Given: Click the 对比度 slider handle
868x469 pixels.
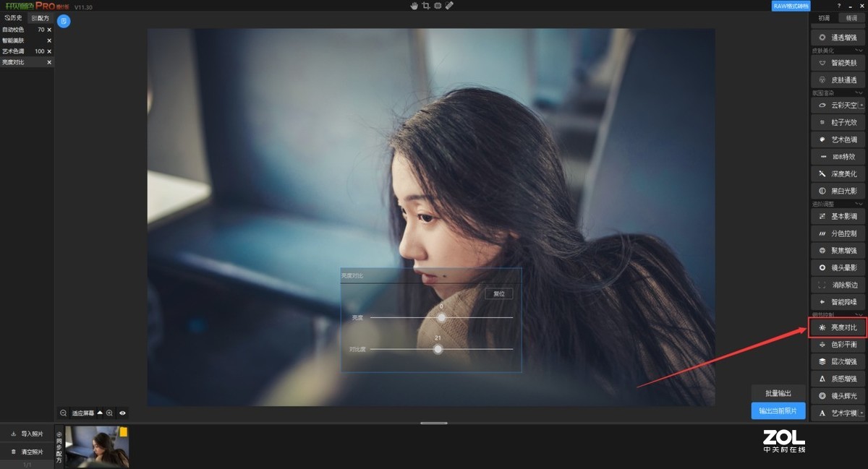Looking at the screenshot, I should pos(438,349).
